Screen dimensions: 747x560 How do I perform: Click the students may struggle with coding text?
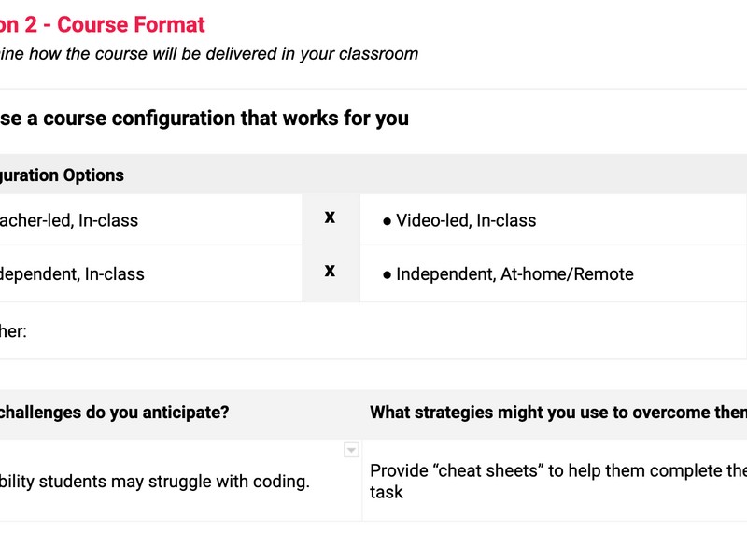click(x=174, y=482)
